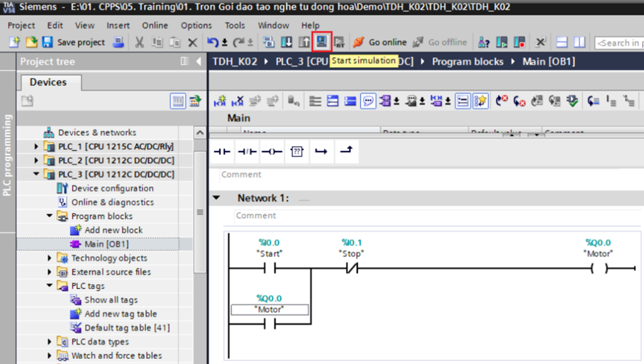Click the open branch icon
This screenshot has height=364, width=644.
tap(321, 152)
